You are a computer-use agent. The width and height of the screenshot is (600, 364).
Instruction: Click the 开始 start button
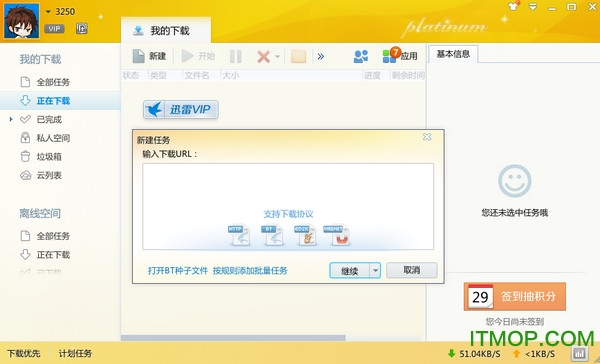pos(198,56)
